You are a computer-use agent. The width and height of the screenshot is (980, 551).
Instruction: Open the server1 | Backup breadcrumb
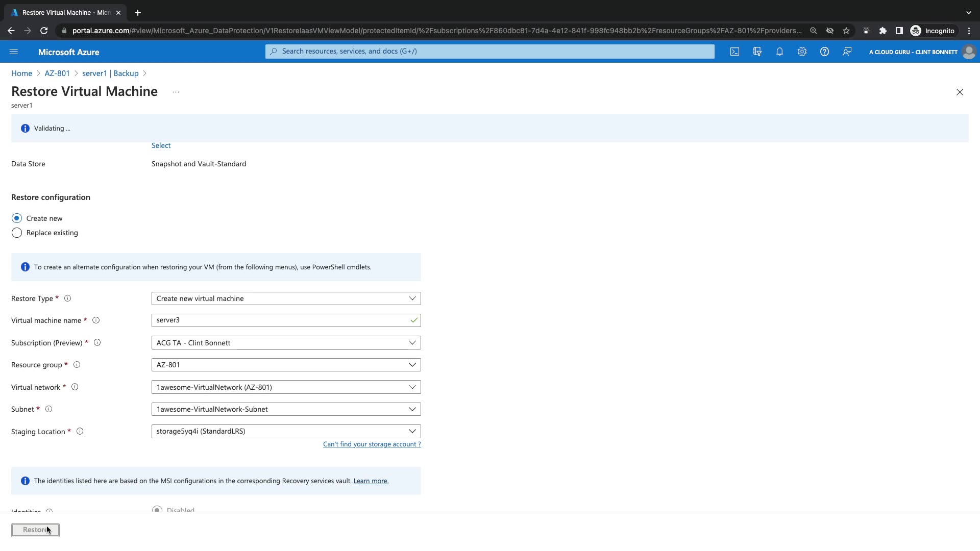[110, 73]
